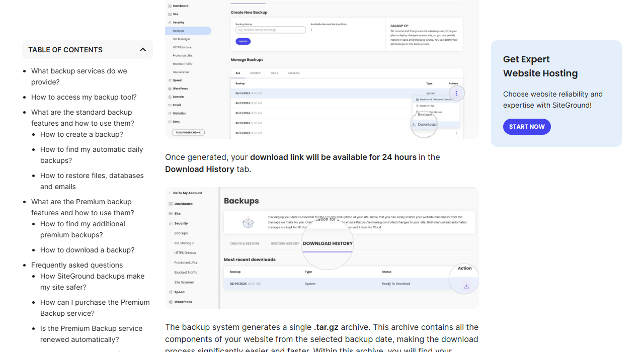
Task: Jump to 'How can I purchase the Premium Backup service?'
Action: [x=95, y=308]
